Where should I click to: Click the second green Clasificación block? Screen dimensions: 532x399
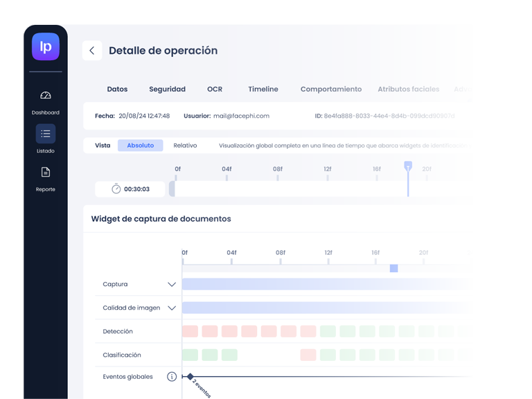(x=210, y=355)
